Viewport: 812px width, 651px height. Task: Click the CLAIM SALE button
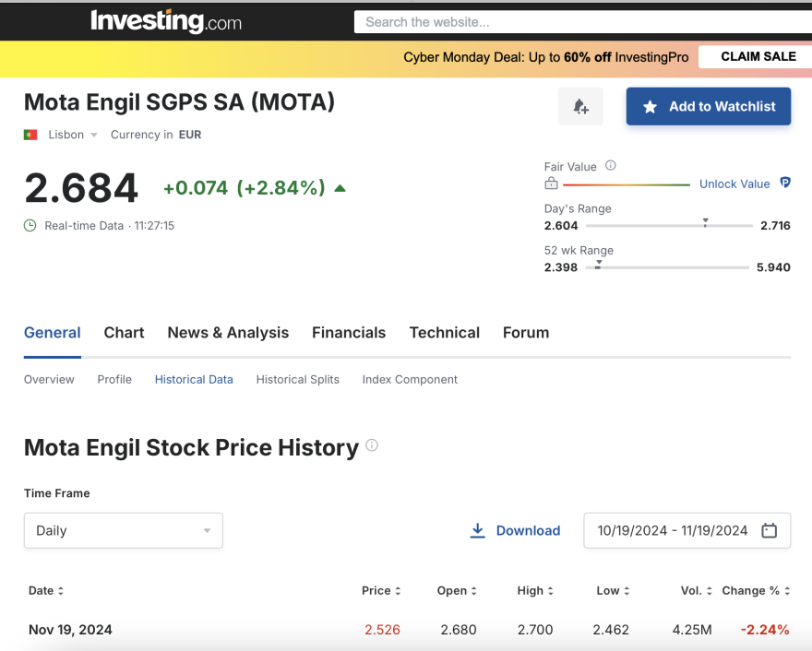click(758, 56)
